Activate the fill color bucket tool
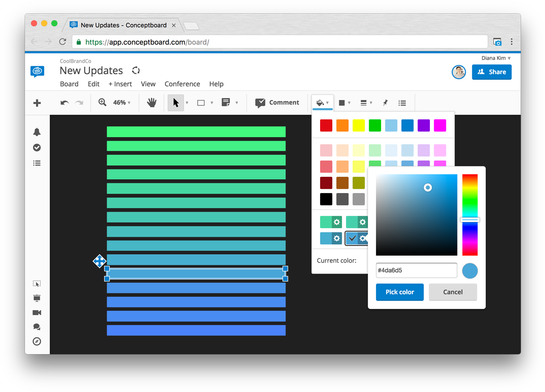The height and width of the screenshot is (392, 545). click(320, 102)
